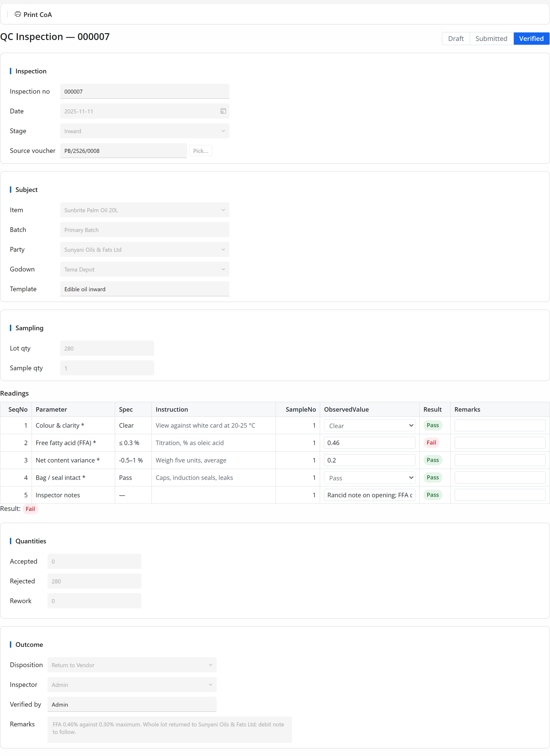Click the Pick... button next to Source voucher
The width and height of the screenshot is (550, 756).
[200, 151]
